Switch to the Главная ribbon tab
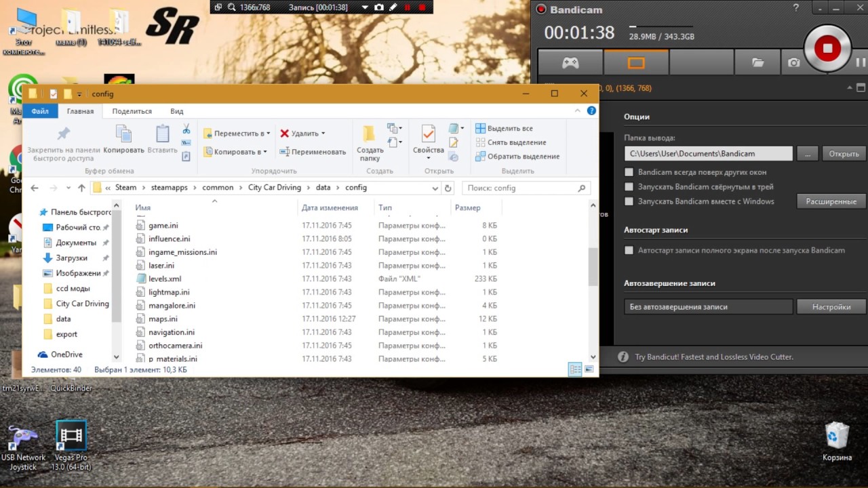The image size is (868, 488). pyautogui.click(x=80, y=111)
